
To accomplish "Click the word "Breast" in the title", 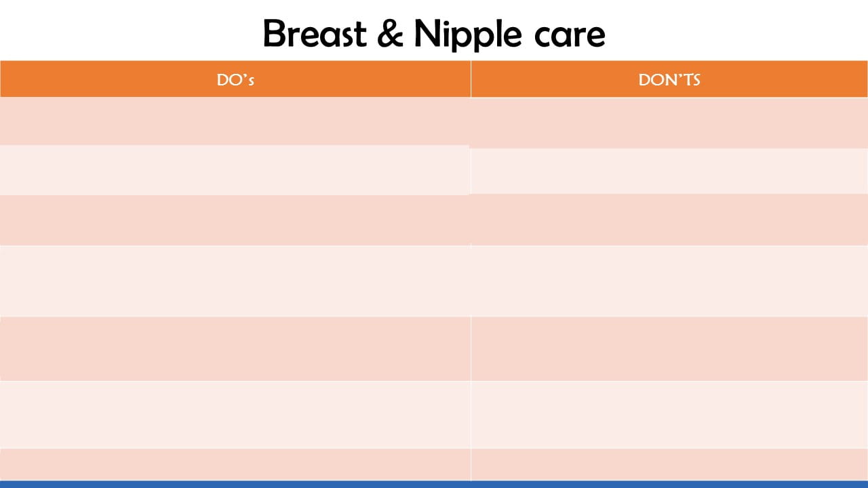I will [314, 33].
